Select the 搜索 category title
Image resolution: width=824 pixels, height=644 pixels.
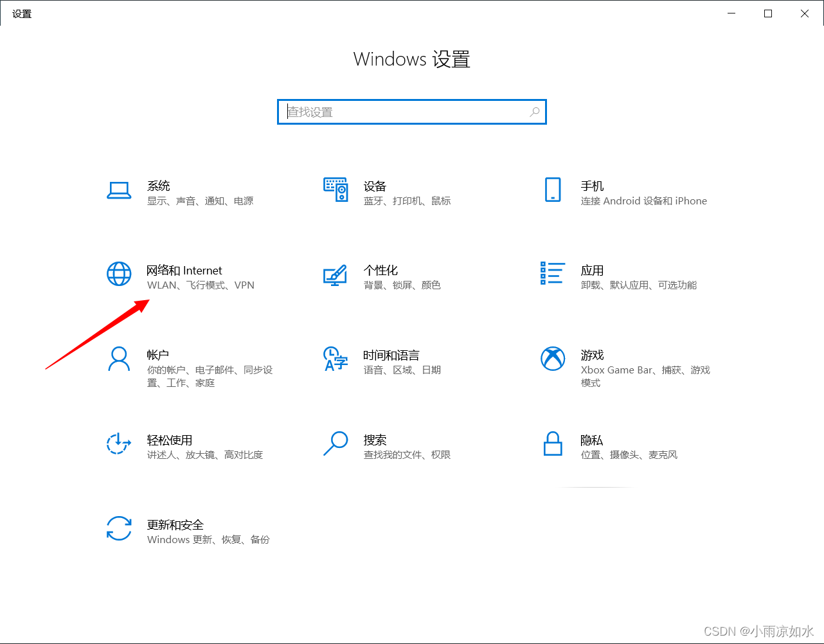375,440
